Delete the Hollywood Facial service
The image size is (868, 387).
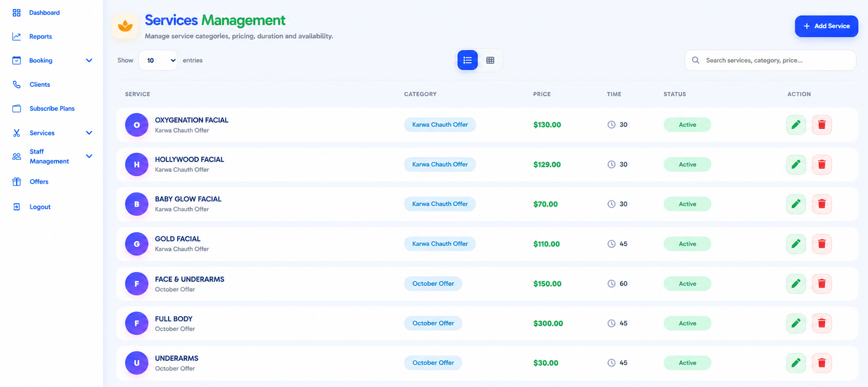[x=822, y=164]
